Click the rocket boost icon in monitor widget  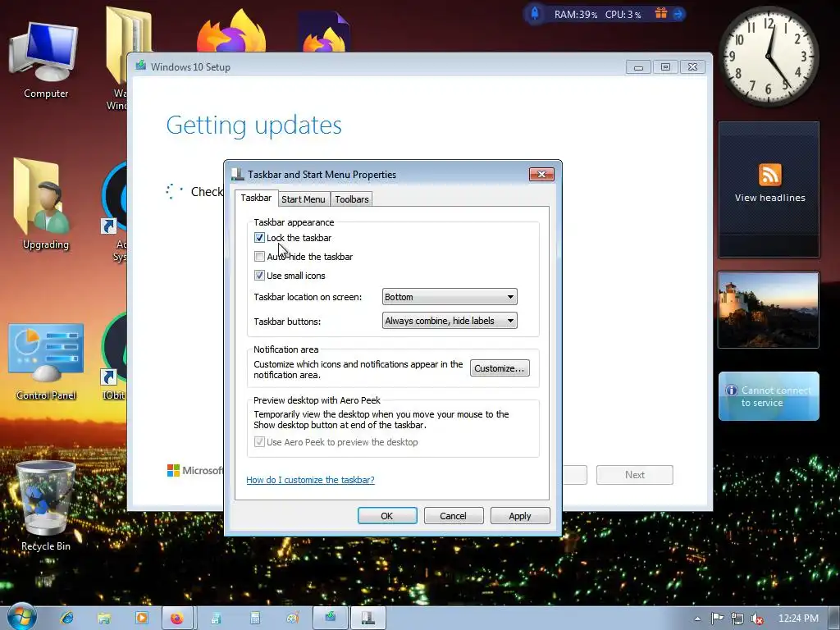[535, 13]
